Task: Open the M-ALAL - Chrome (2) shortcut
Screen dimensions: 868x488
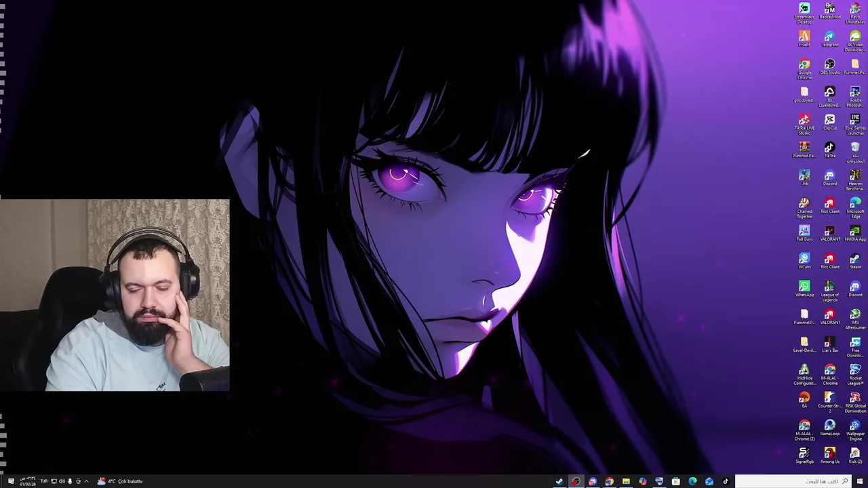Action: [804, 430]
